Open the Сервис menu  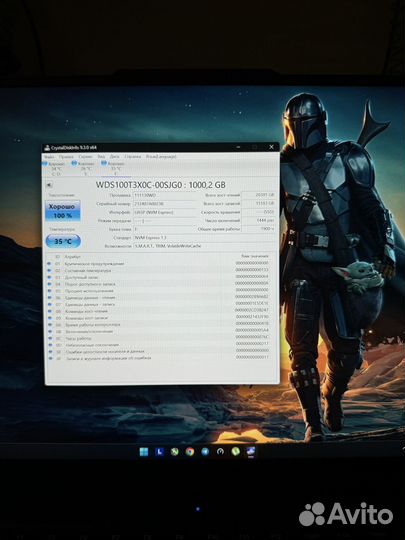(x=85, y=157)
